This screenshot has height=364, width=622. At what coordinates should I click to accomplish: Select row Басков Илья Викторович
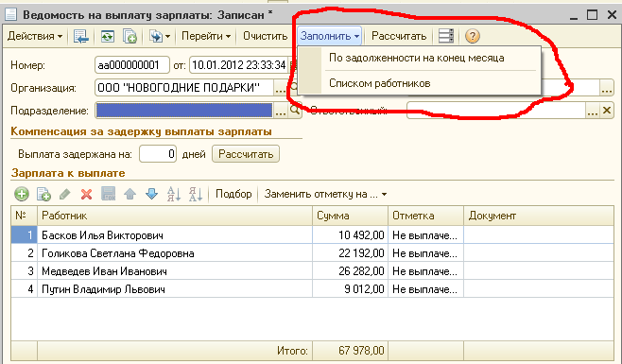[x=175, y=235]
